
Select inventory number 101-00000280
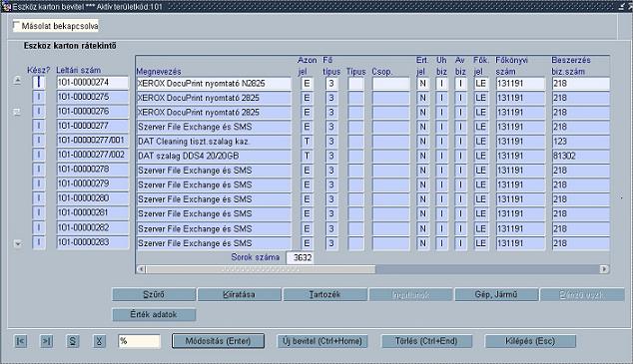point(93,198)
